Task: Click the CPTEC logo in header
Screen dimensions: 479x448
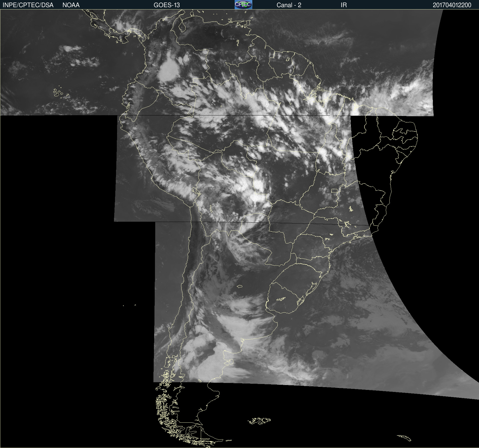Action: pyautogui.click(x=243, y=5)
